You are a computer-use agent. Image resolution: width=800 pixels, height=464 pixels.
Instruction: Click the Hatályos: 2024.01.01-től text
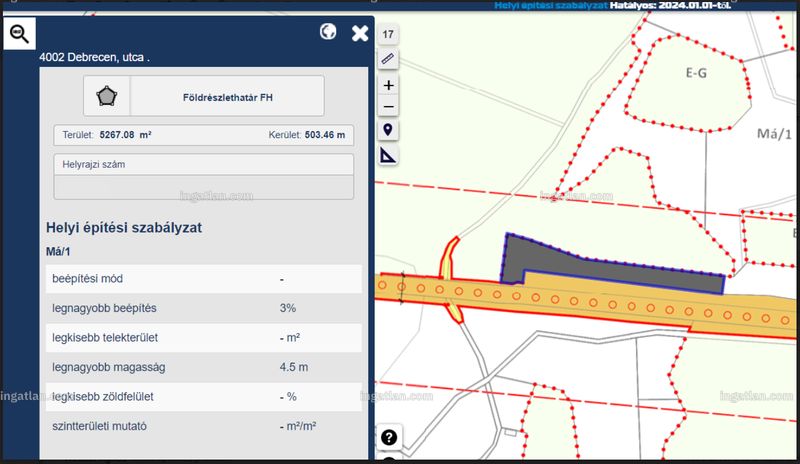670,5
